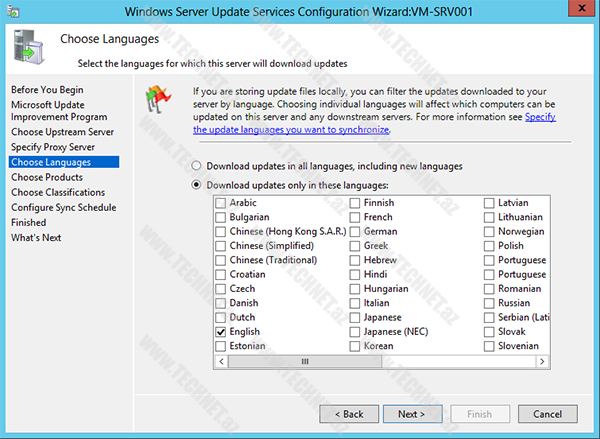Image resolution: width=600 pixels, height=439 pixels.
Task: Click the horizontal scrollbar thumb in language list
Action: coord(305,361)
